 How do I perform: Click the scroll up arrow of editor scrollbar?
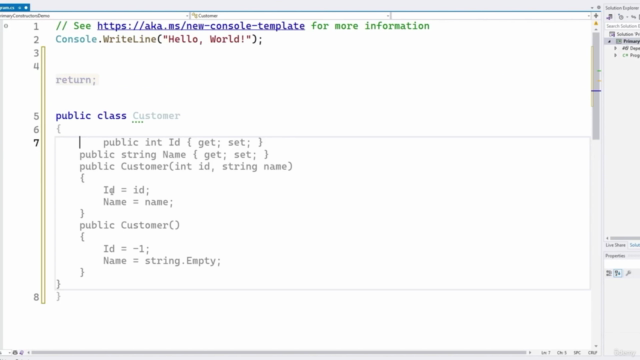tap(596, 30)
